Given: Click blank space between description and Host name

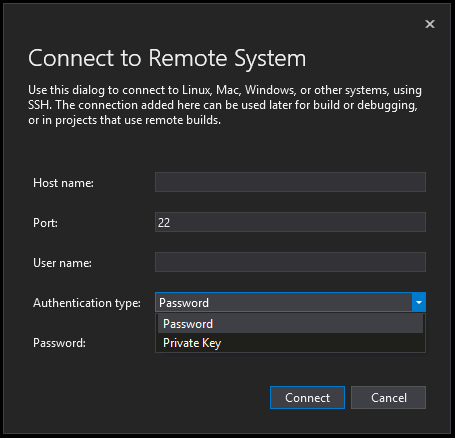Looking at the screenshot, I should pyautogui.click(x=227, y=148).
